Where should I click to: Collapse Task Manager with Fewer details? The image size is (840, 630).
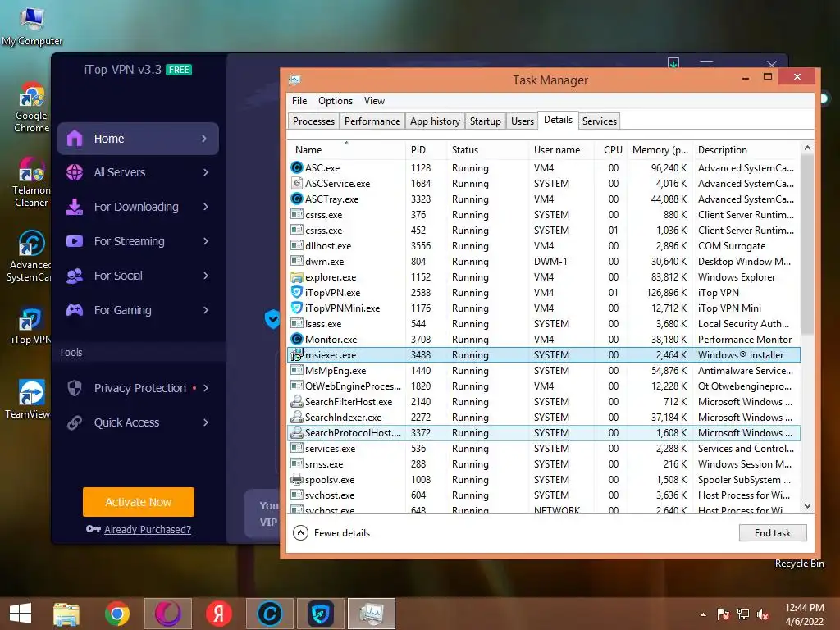click(x=331, y=533)
